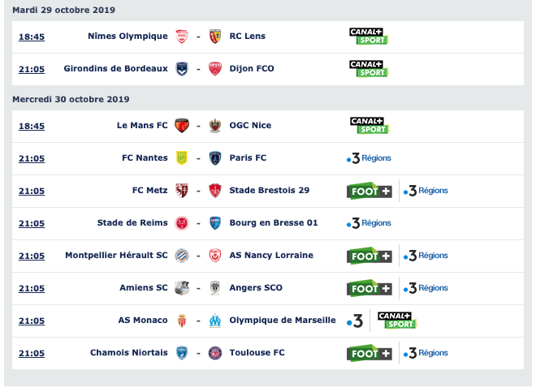
Task: Open the 18:45 Nîmes Olympique kickoff link
Action: point(32,37)
